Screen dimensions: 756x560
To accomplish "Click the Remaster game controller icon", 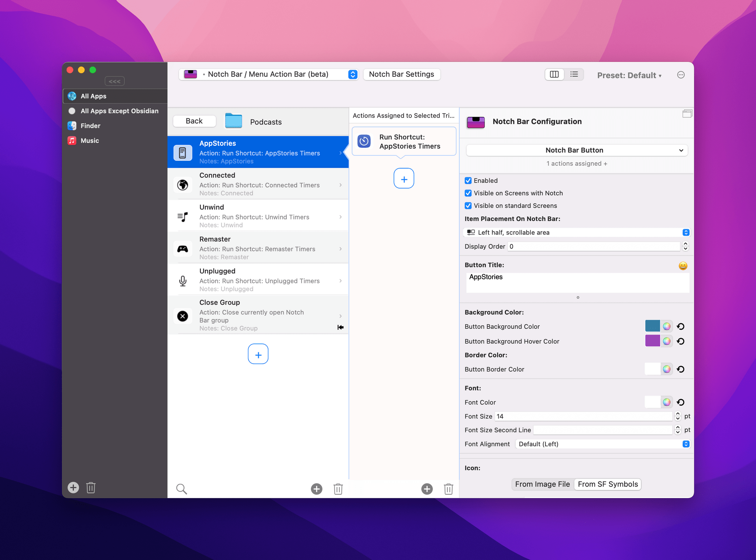I will (x=183, y=249).
